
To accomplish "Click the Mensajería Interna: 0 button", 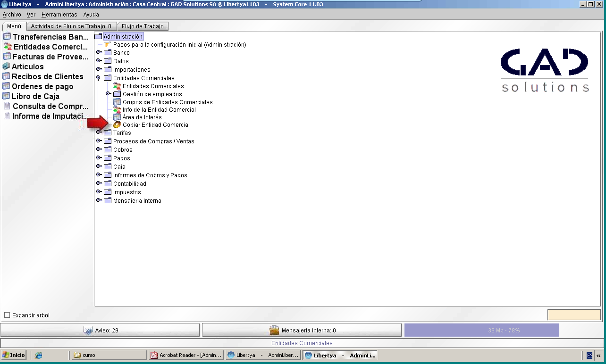I will 302,330.
